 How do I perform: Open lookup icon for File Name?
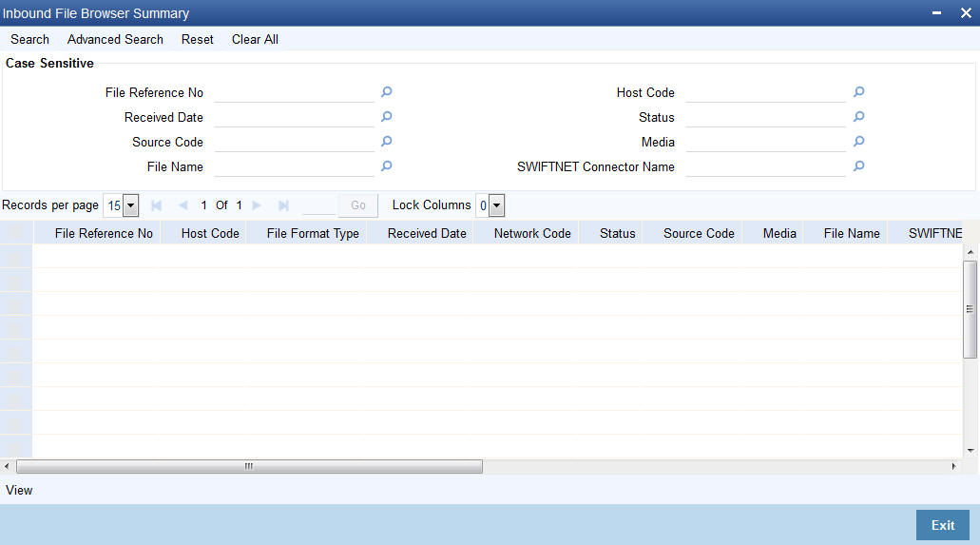[x=386, y=166]
